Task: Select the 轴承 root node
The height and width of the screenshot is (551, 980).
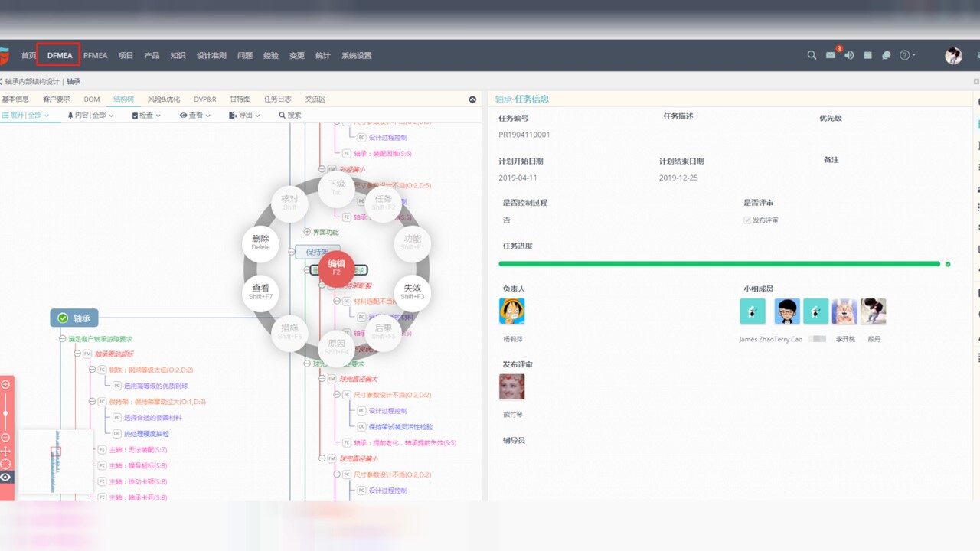Action: click(x=74, y=318)
